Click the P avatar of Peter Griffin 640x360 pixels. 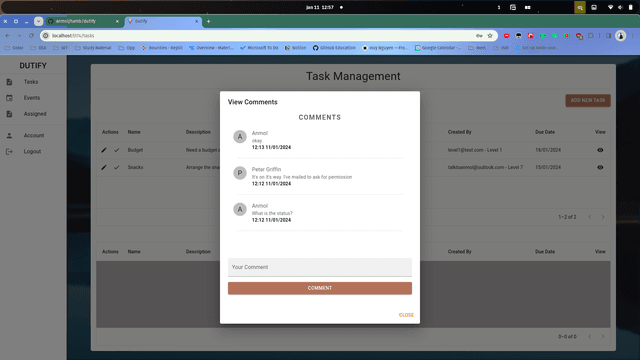[x=240, y=173]
